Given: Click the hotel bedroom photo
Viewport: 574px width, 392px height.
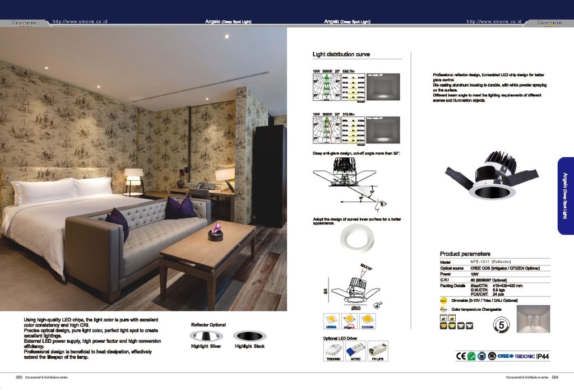Looking at the screenshot, I should pyautogui.click(x=143, y=168).
